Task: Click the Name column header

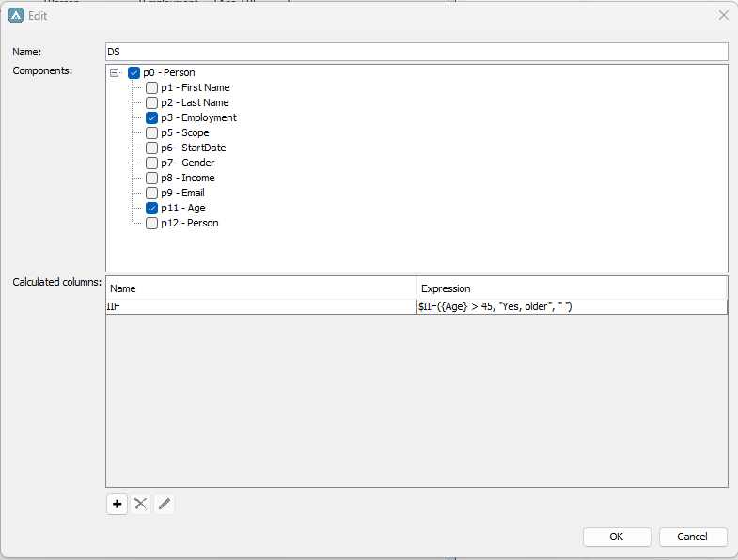Action: tap(260, 288)
